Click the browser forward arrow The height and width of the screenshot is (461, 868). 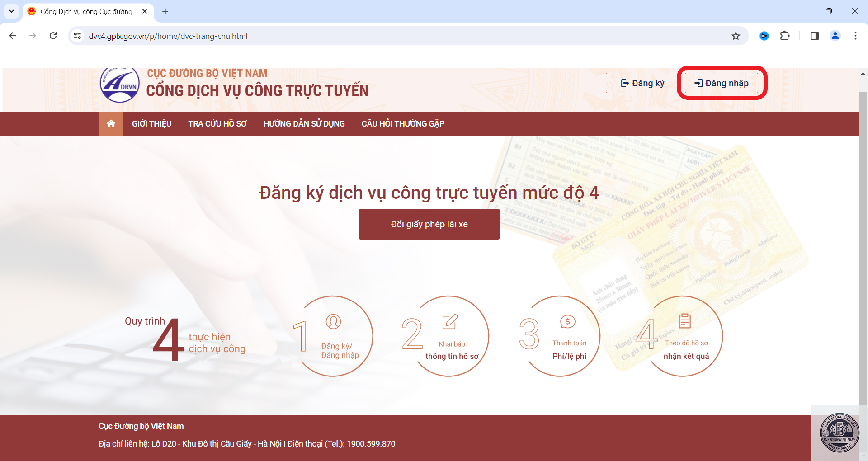pos(33,36)
